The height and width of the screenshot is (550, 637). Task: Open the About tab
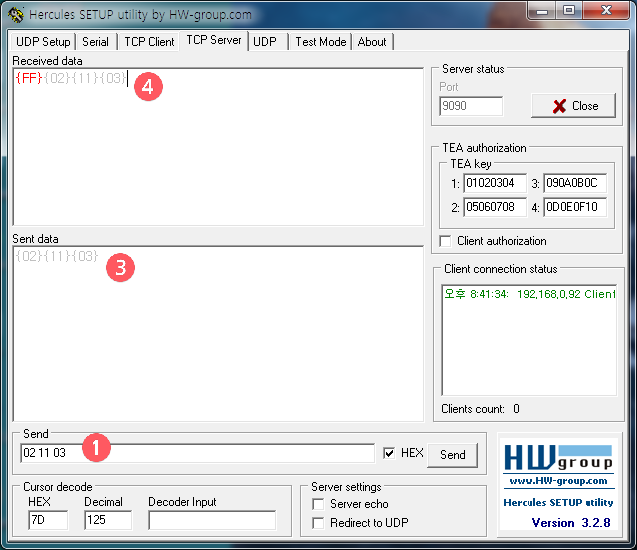[x=372, y=42]
